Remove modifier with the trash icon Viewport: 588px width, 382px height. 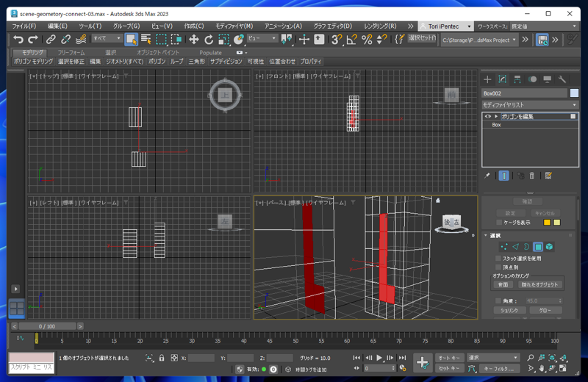(531, 176)
